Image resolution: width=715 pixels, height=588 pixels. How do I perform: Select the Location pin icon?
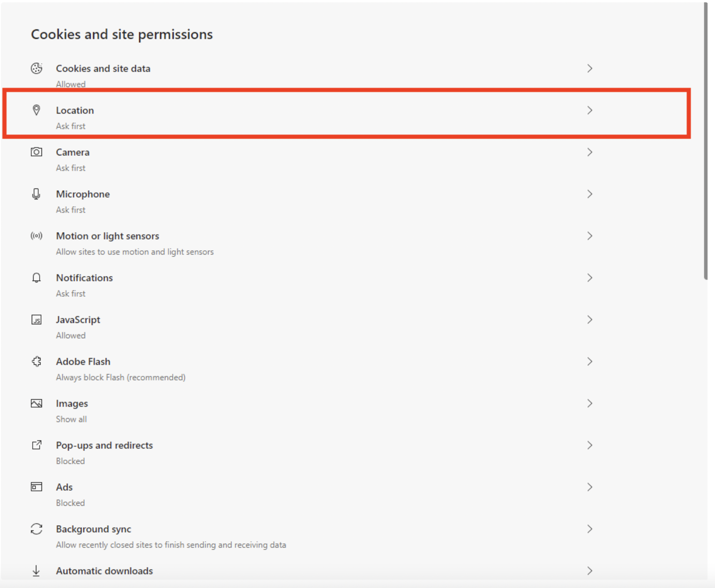tap(36, 110)
